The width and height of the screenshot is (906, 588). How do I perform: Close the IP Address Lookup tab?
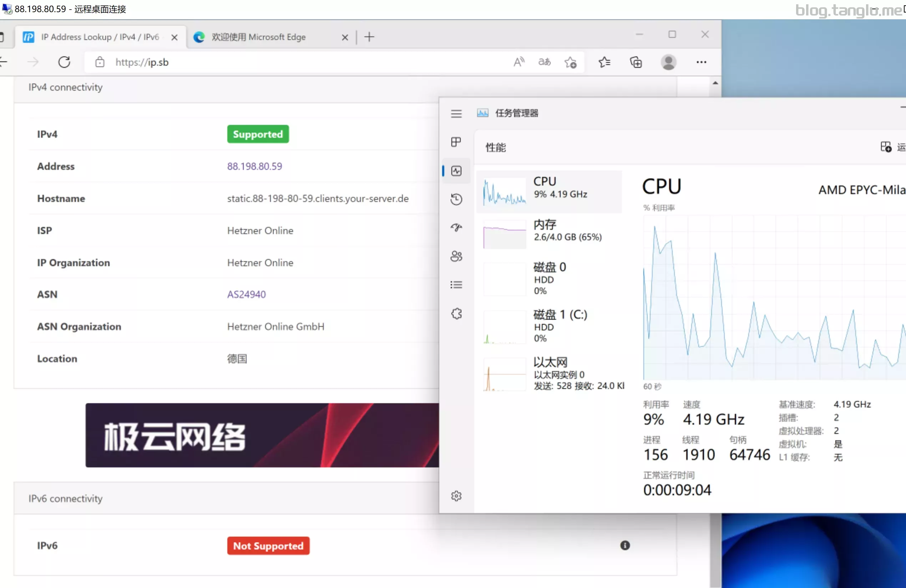tap(174, 37)
